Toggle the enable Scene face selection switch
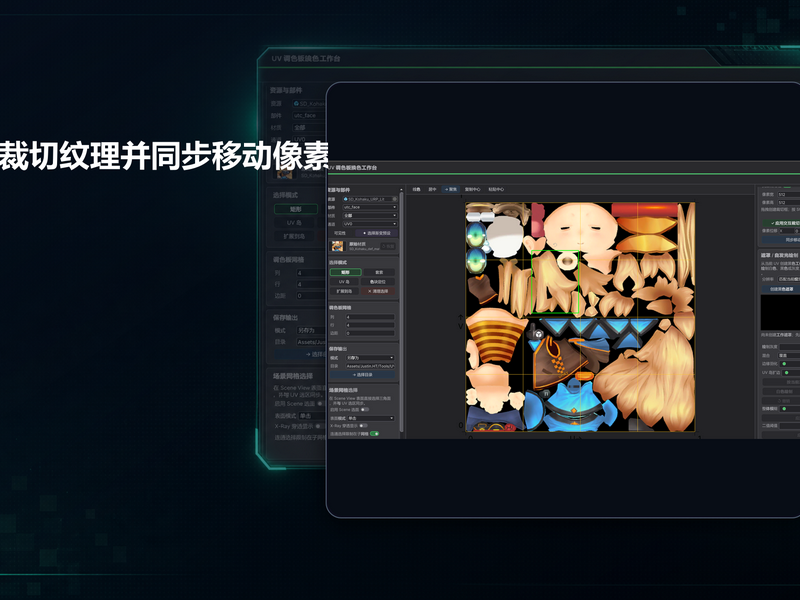This screenshot has height=600, width=800. tap(365, 409)
